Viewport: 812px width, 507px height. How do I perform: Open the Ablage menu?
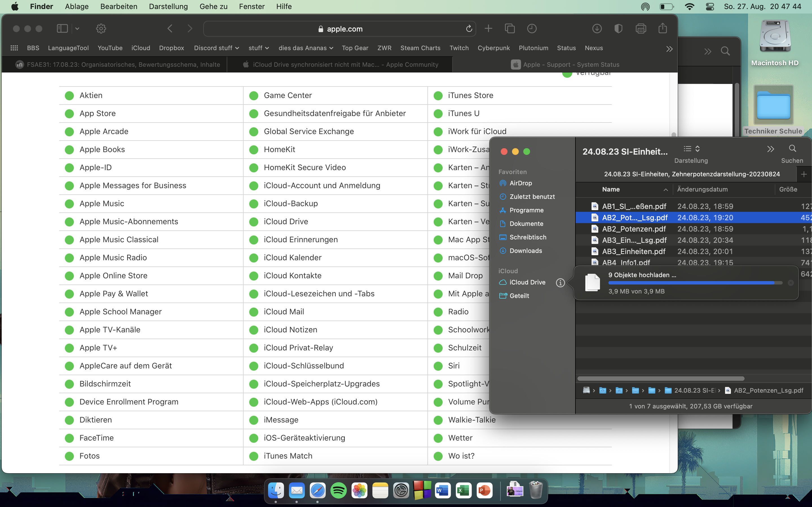coord(76,7)
